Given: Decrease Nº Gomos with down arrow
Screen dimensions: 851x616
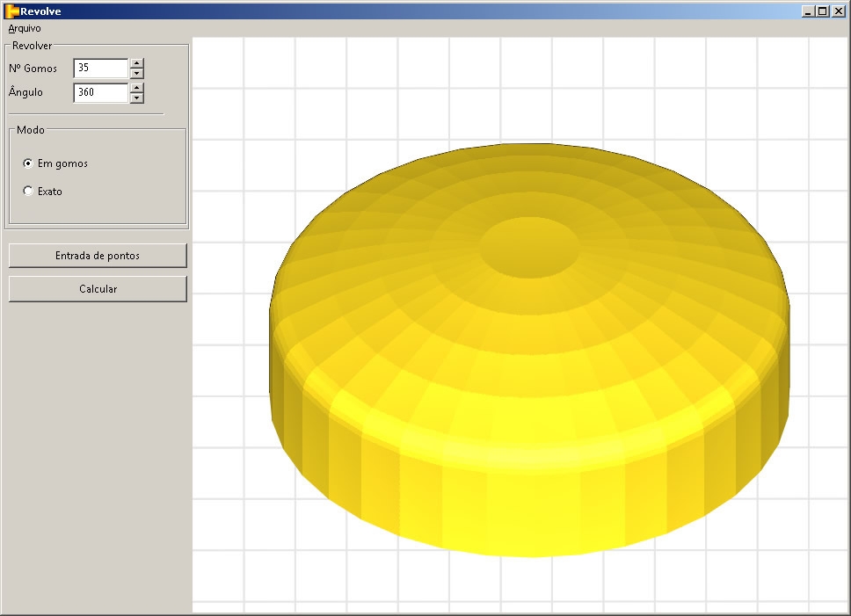Looking at the screenshot, I should coord(136,73).
